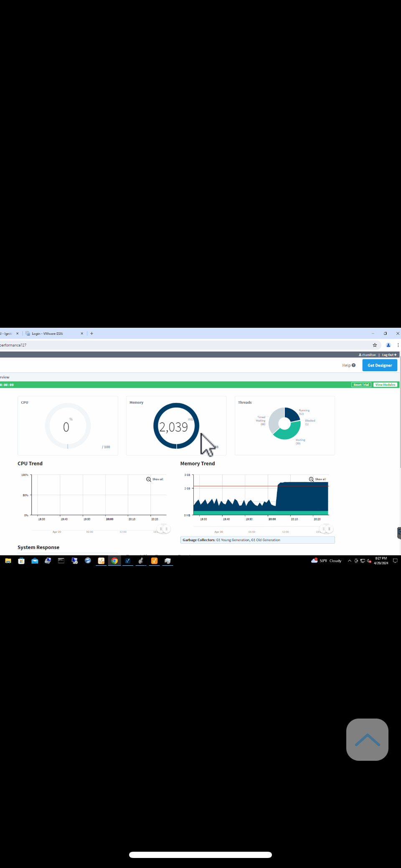Click Memory Trend left range handle

pyautogui.click(x=323, y=529)
